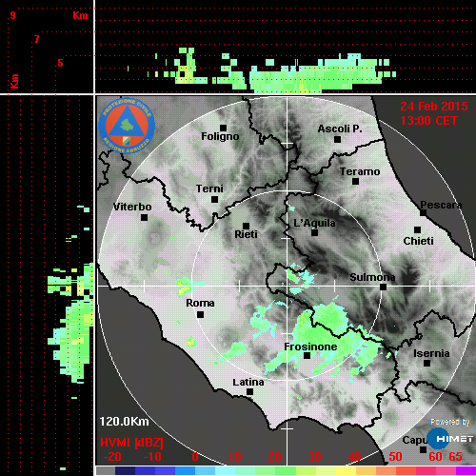Image resolution: width=476 pixels, height=476 pixels.
Task: Click the 50 dBZ scale value
Action: click(395, 457)
